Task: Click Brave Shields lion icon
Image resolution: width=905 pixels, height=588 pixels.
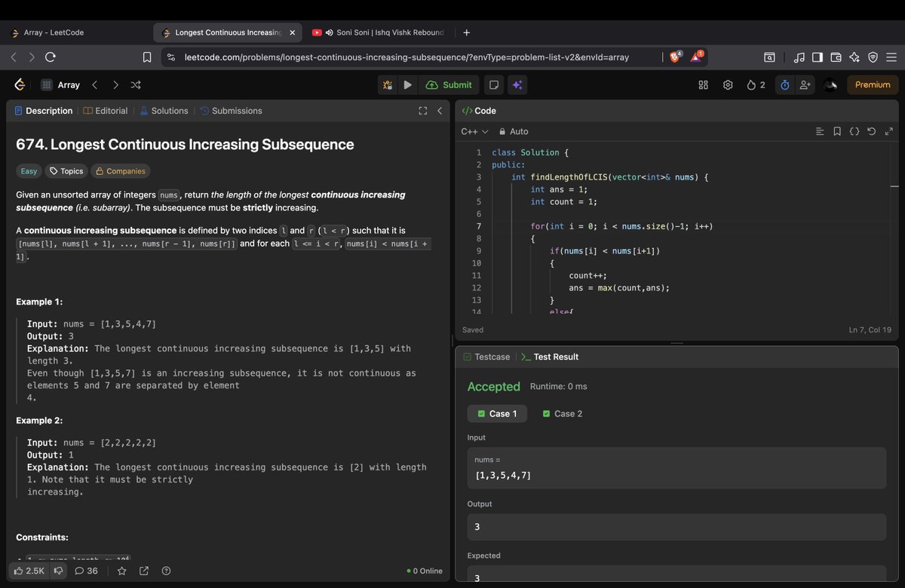Action: pos(676,57)
